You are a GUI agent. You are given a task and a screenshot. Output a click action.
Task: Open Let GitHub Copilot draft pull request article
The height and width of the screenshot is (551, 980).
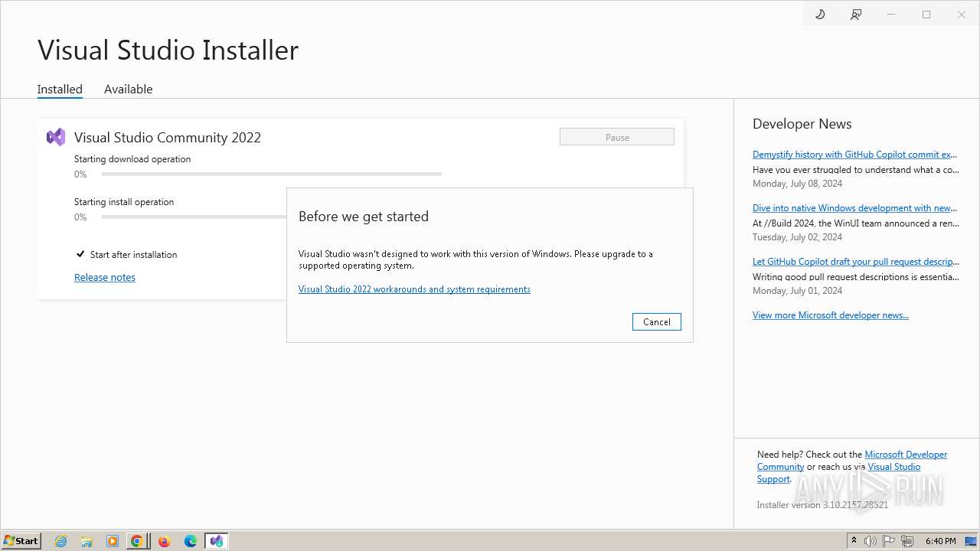pos(856,262)
